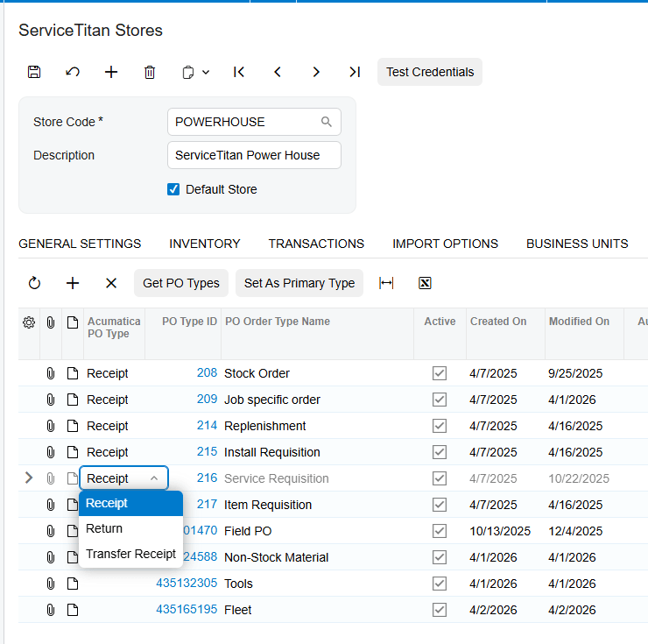648x644 pixels.
Task: Toggle Active checkbox for Stock Order
Action: [440, 373]
